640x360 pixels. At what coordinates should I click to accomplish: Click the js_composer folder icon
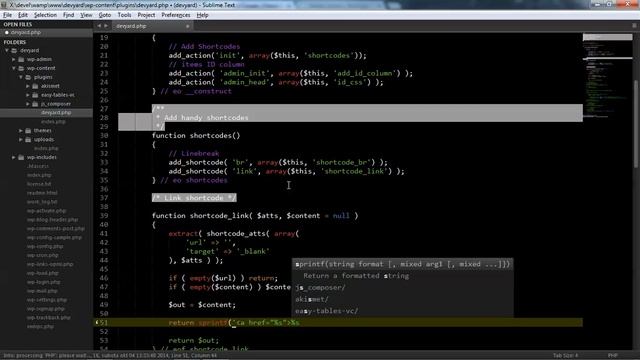pos(35,104)
